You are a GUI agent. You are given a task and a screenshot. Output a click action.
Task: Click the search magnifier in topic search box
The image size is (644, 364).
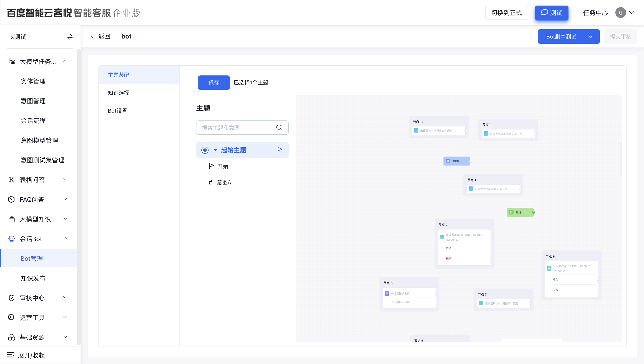[x=279, y=128]
